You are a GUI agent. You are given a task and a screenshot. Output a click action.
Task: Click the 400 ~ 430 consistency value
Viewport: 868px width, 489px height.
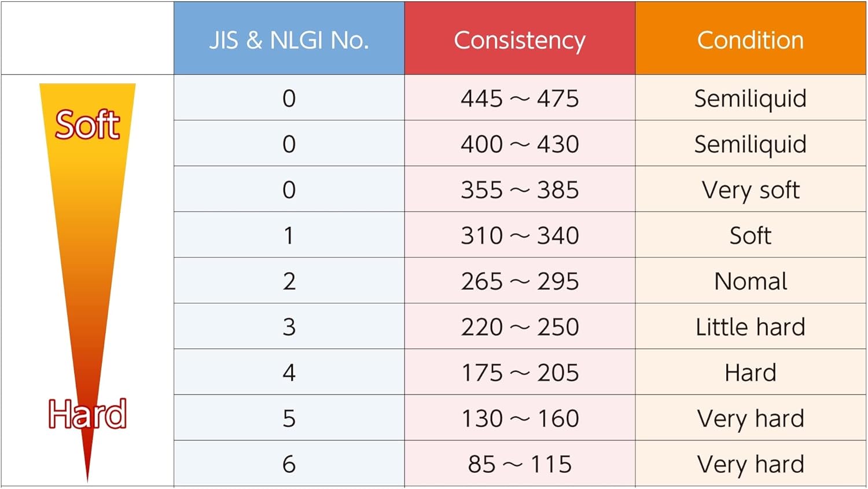pos(520,144)
